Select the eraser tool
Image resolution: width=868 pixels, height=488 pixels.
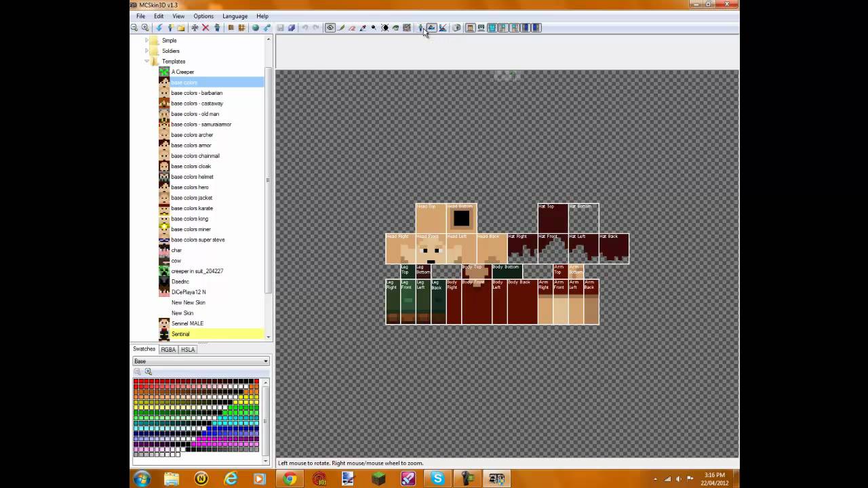coord(352,28)
